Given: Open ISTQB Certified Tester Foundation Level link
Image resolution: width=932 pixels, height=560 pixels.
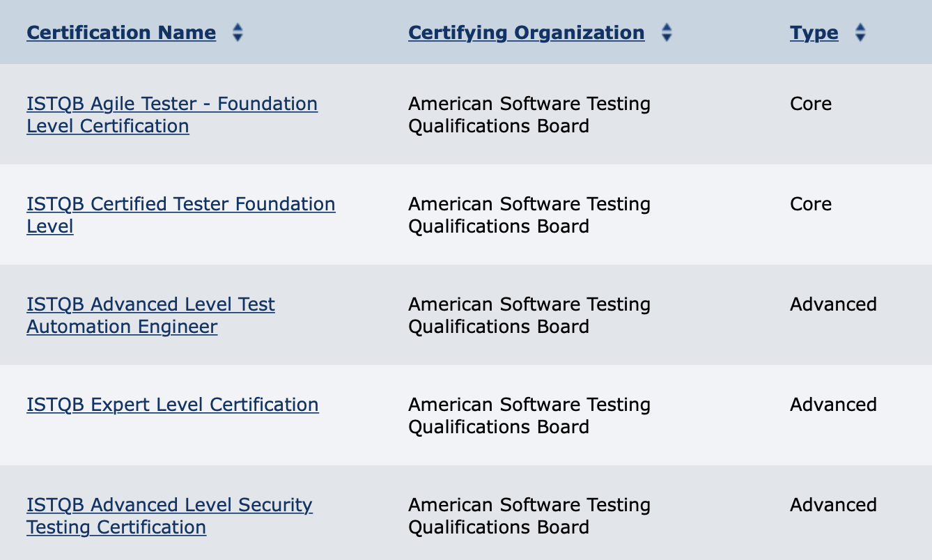Looking at the screenshot, I should pos(181,215).
